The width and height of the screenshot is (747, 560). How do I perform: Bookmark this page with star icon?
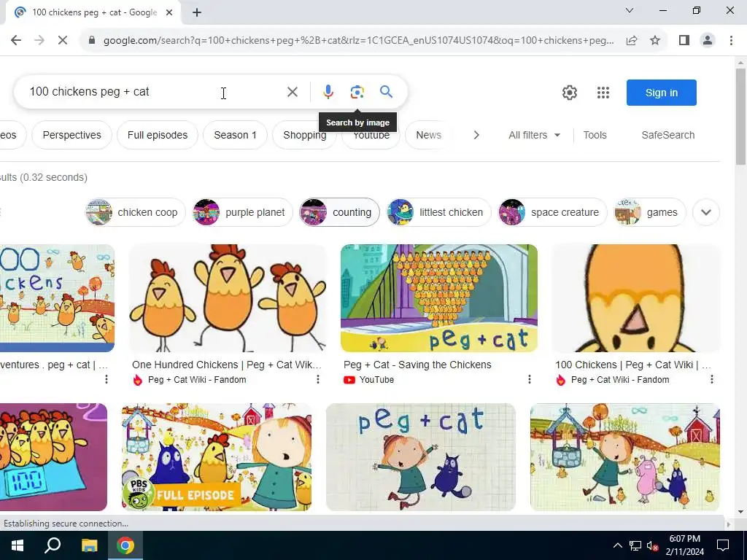point(655,41)
